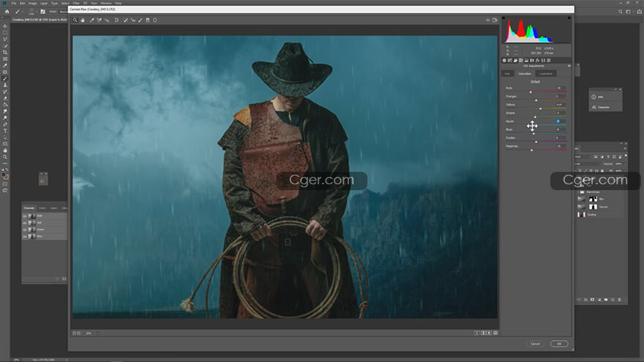This screenshot has width=644, height=362.
Task: Select the Zoom tool in Camera Raw toolbar
Action: point(75,20)
